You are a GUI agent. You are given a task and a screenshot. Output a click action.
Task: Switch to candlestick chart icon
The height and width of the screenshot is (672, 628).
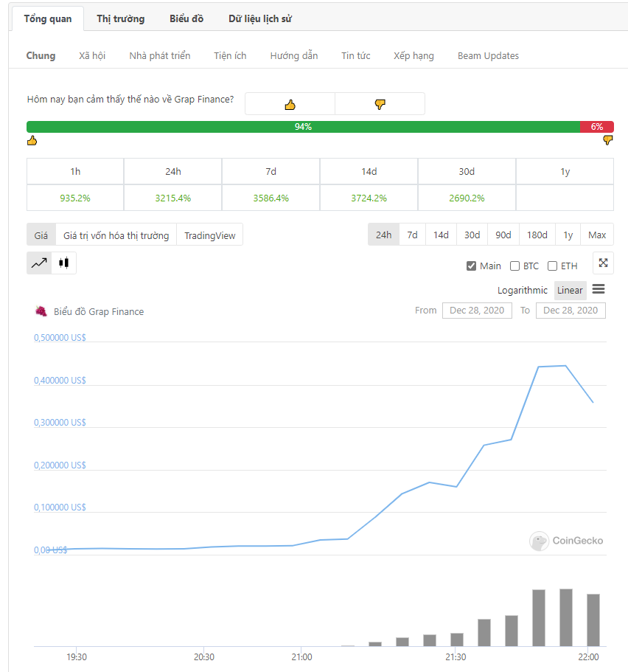(x=64, y=263)
